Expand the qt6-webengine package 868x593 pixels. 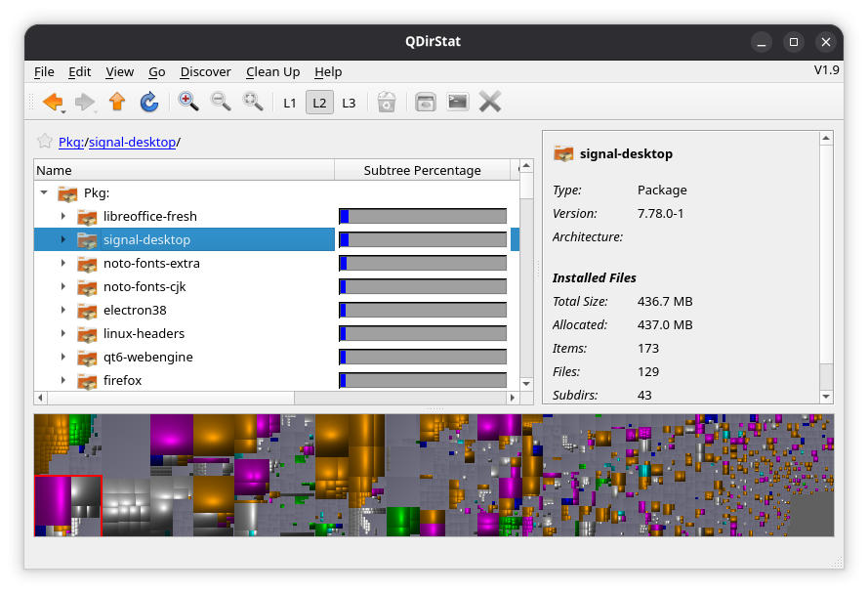coord(63,357)
